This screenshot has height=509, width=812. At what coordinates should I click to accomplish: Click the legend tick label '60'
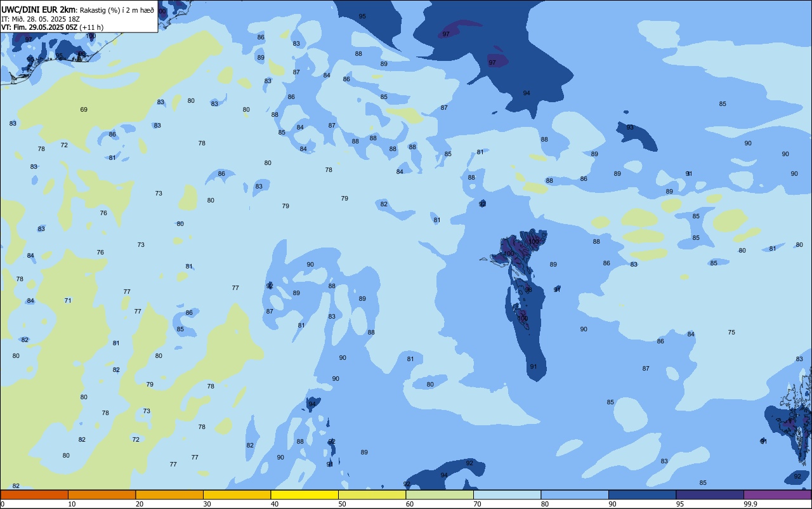[x=410, y=504]
